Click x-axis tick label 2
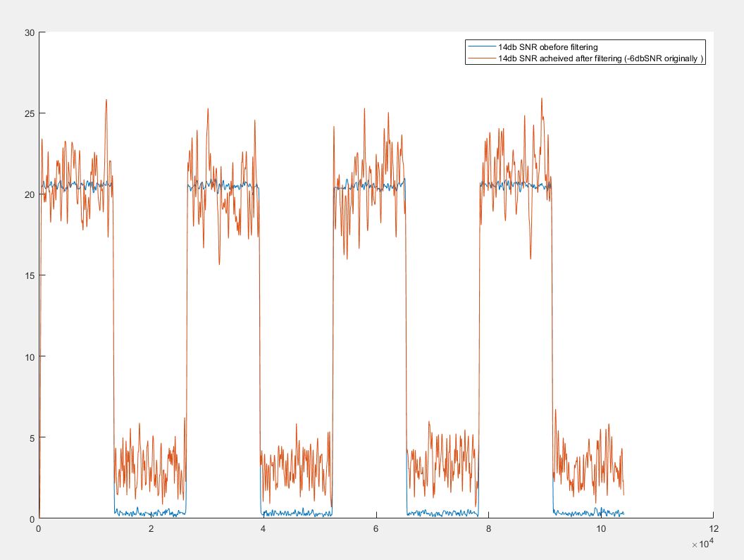Viewport: 744px width, 560px height. click(x=151, y=529)
